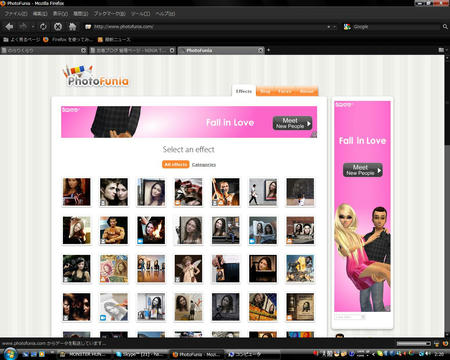Open the Windows Start orb
Screen dimensions: 450x360
pos(10,353)
